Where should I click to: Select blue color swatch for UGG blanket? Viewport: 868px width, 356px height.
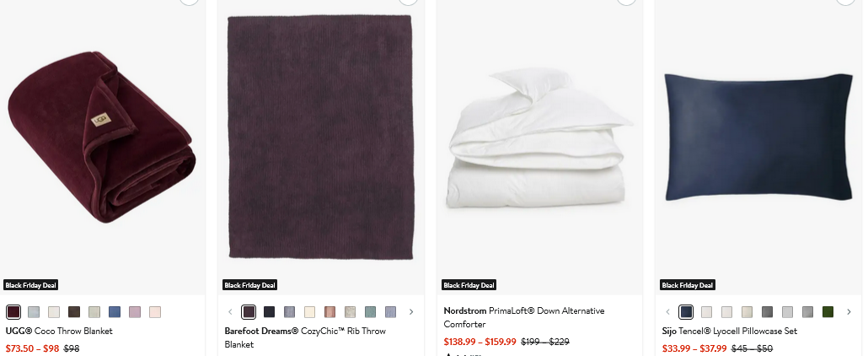click(115, 312)
